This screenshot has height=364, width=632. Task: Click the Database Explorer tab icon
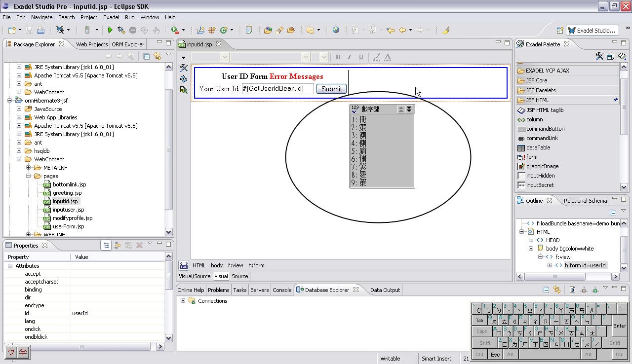pyautogui.click(x=300, y=290)
